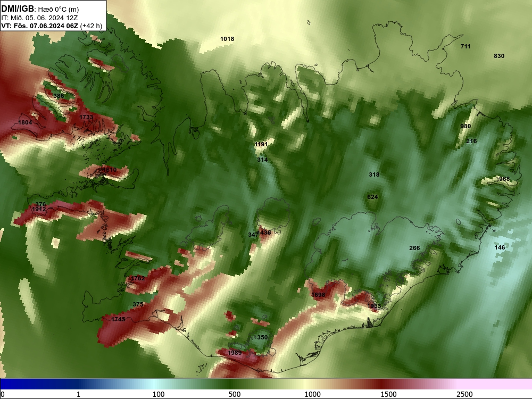
Task: Select the legend tick label 100
Action: pos(159,394)
